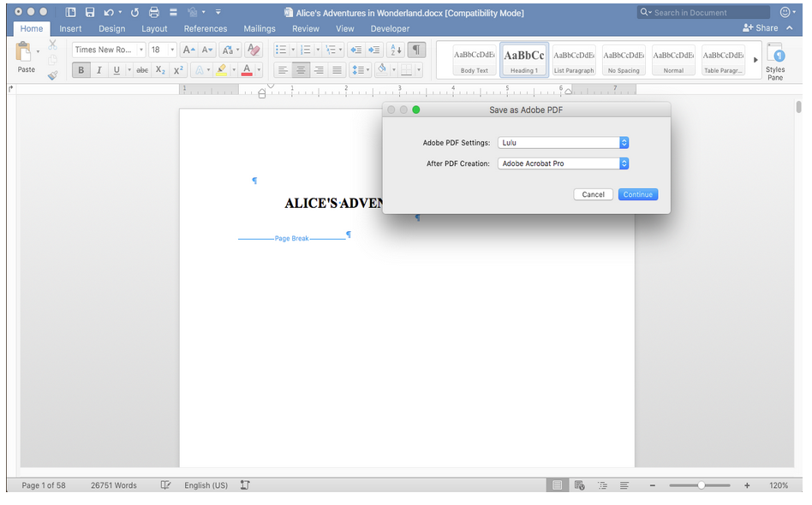Click the Search in Document field
812x505 pixels.
point(703,13)
